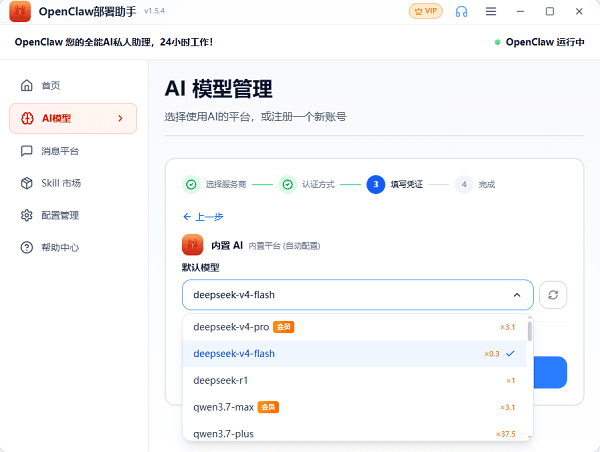The width and height of the screenshot is (600, 452).
Task: Minimize the OpenClaw window
Action: (x=520, y=11)
